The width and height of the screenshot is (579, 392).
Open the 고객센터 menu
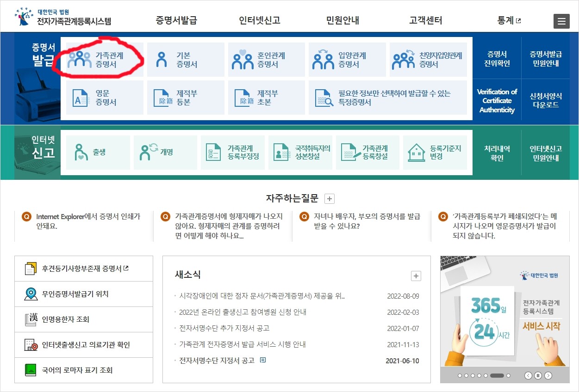(426, 20)
